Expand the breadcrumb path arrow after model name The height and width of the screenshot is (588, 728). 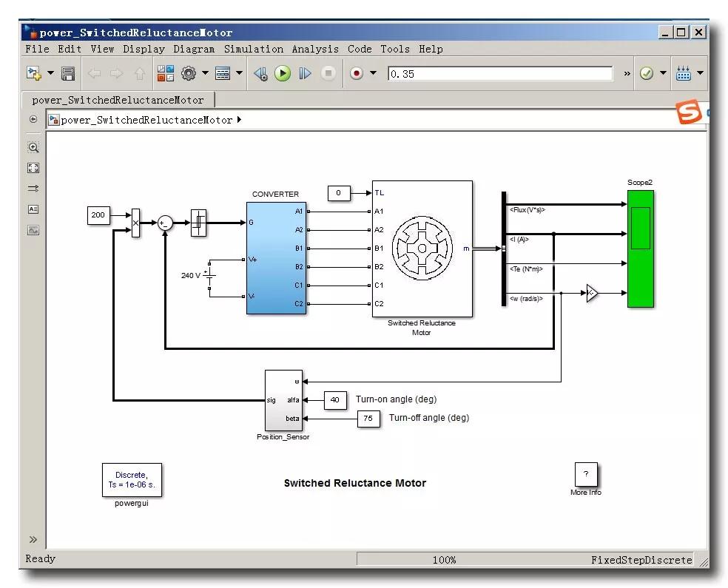[x=239, y=120]
